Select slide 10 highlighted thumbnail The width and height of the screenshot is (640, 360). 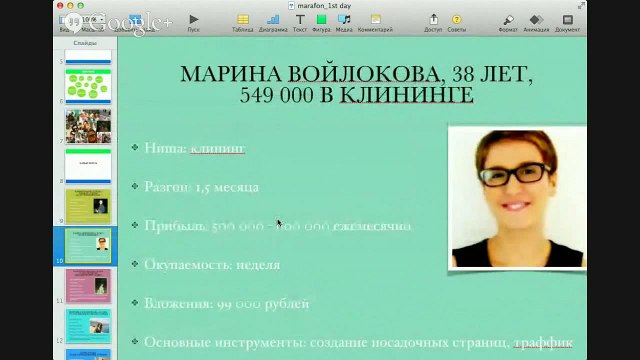pos(88,246)
